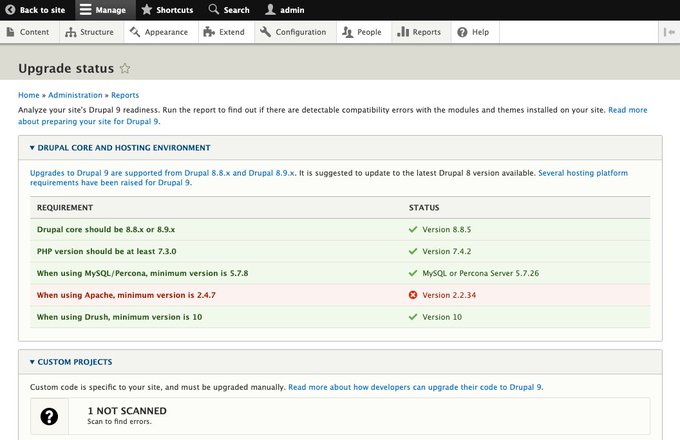Select 'When using Apache, minimum version is 2.4.7'
Viewport: 680px width, 440px height.
(x=340, y=295)
